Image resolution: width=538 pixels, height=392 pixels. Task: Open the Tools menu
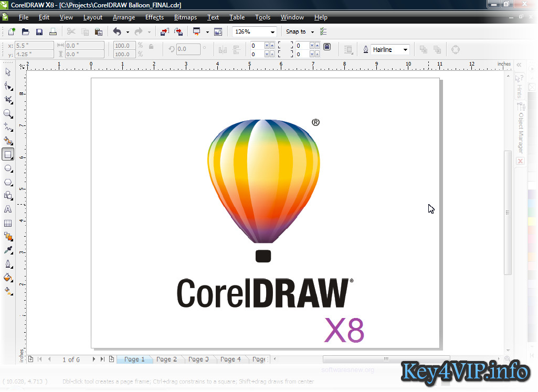262,17
